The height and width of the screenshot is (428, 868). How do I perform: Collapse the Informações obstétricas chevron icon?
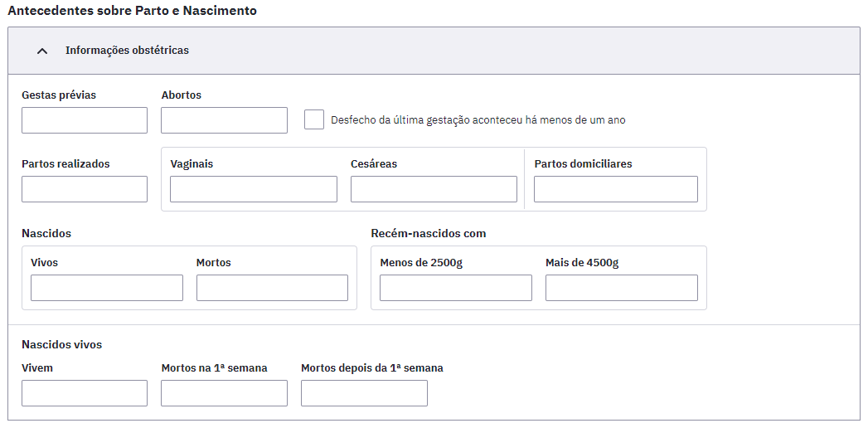(x=42, y=51)
